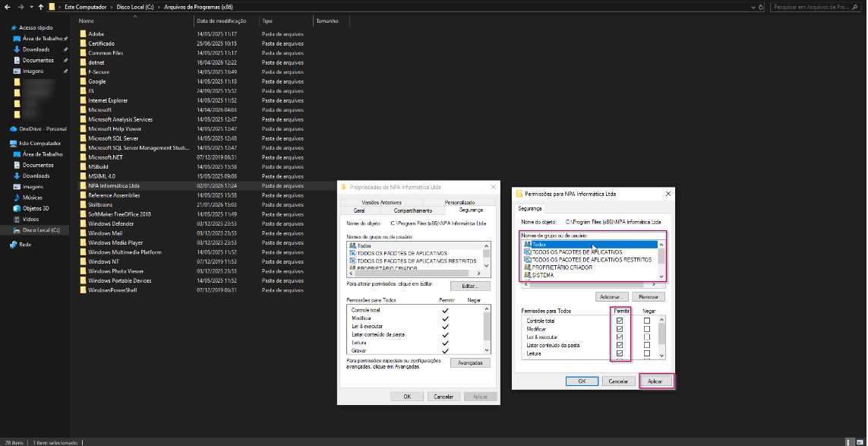Click Editar button in Propriedades window
The height and width of the screenshot is (446, 868).
point(470,286)
